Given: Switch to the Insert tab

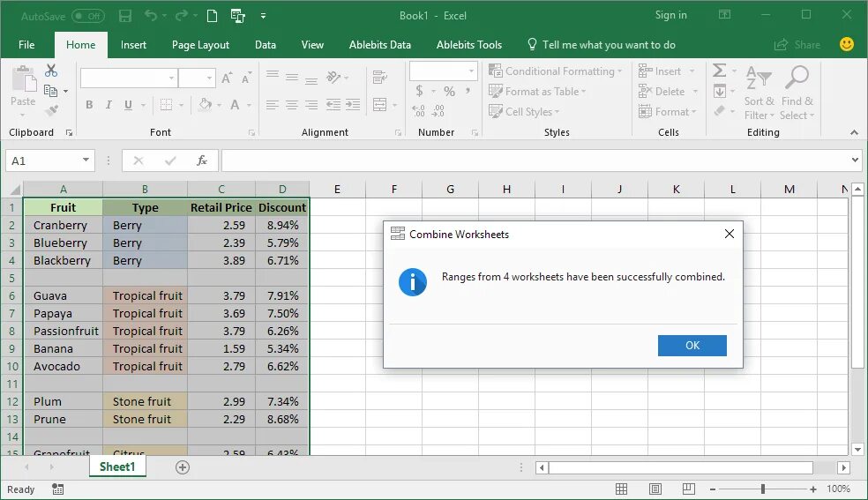Looking at the screenshot, I should (x=133, y=45).
